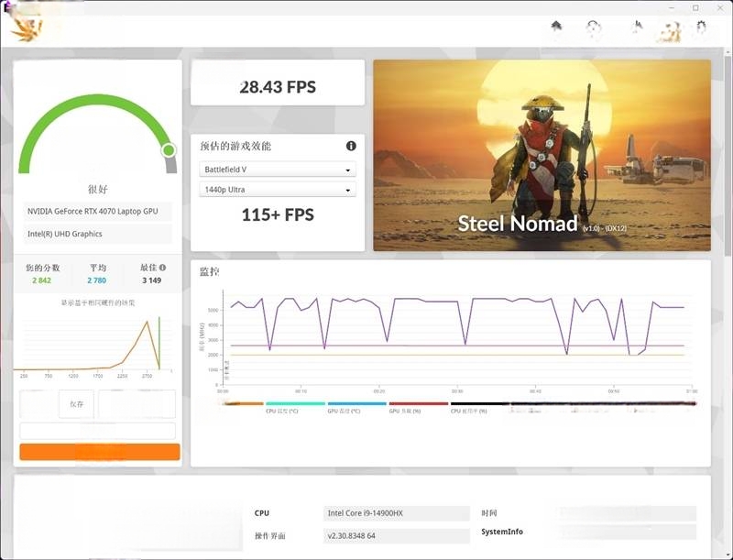Screen dimensions: 733x560
Task: Click the 115+ FPS estimate
Action: coord(278,215)
